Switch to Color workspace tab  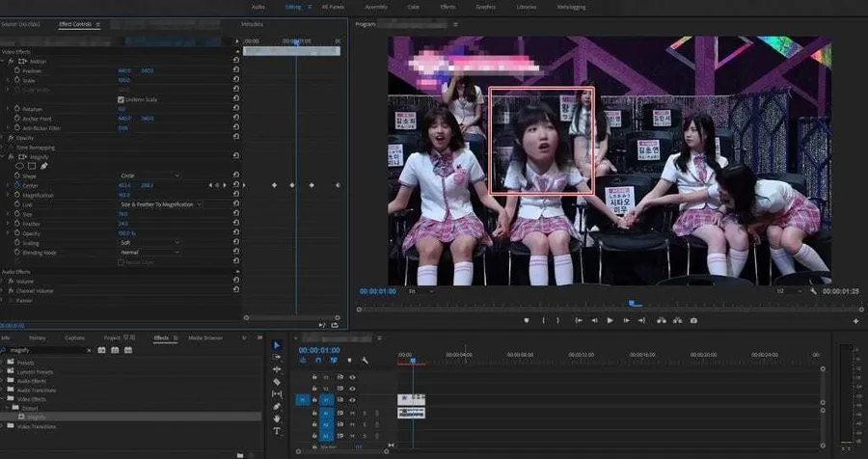point(414,7)
